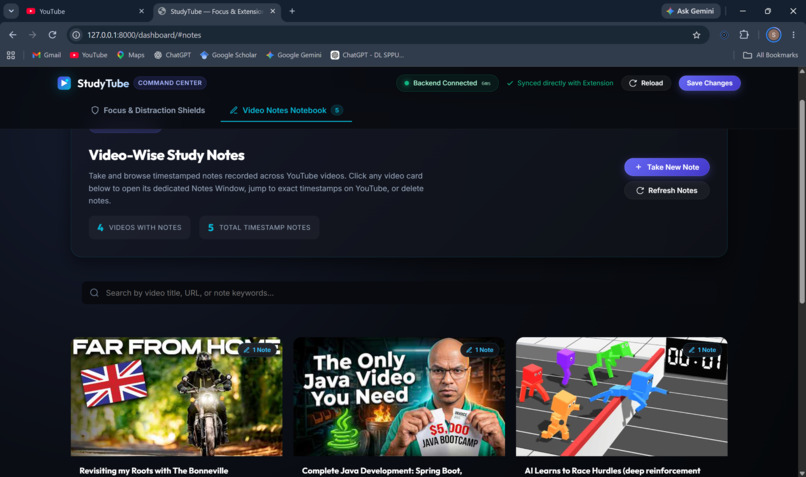Click Complete Java Development: Spring Boot title
The width and height of the screenshot is (806, 477).
[x=382, y=470]
